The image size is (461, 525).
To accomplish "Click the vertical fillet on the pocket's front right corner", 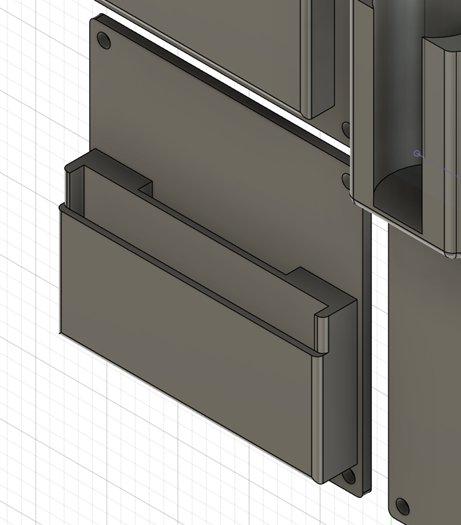I will (318, 419).
